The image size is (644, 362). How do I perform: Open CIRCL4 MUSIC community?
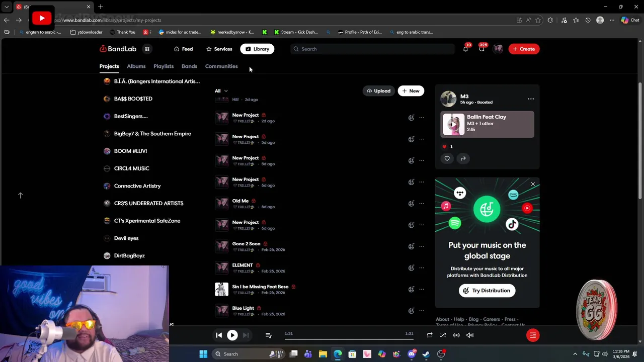point(131,168)
